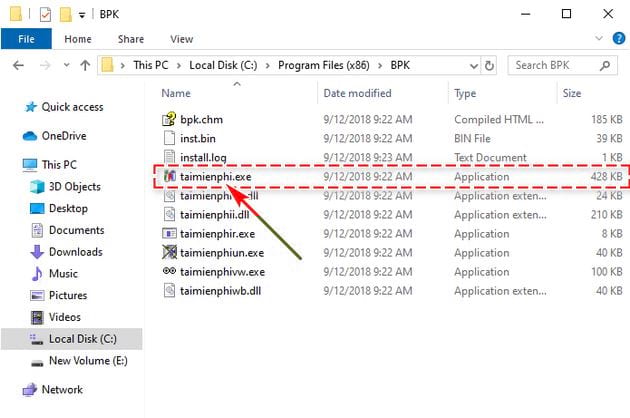This screenshot has height=418, width=630.
Task: Sort files by Name column
Action: 176,93
